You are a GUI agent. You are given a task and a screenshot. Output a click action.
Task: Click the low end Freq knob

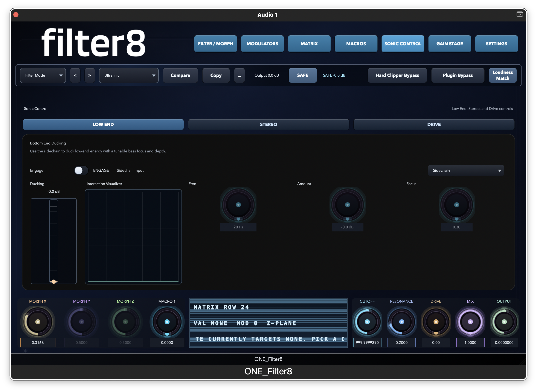point(238,205)
